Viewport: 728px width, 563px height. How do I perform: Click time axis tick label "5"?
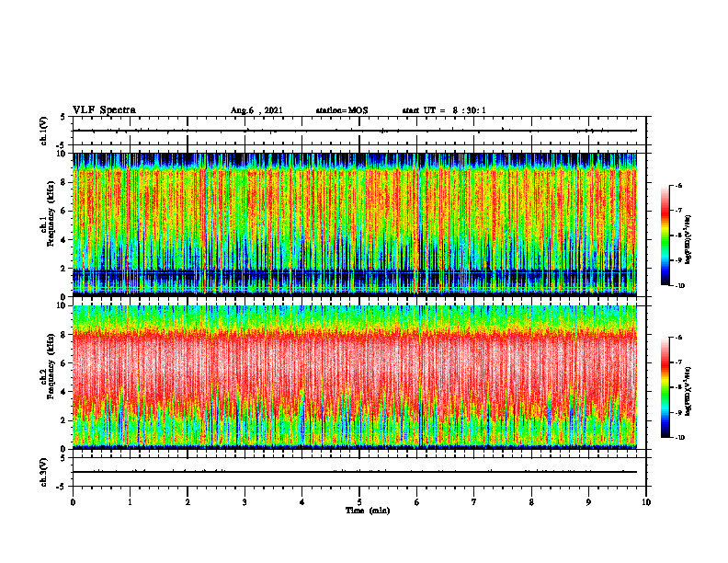[359, 502]
